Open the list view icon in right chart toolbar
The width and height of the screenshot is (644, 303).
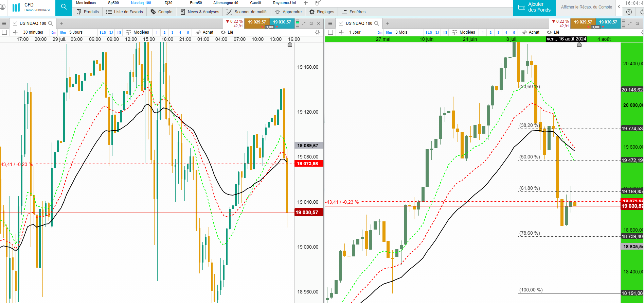point(330,32)
